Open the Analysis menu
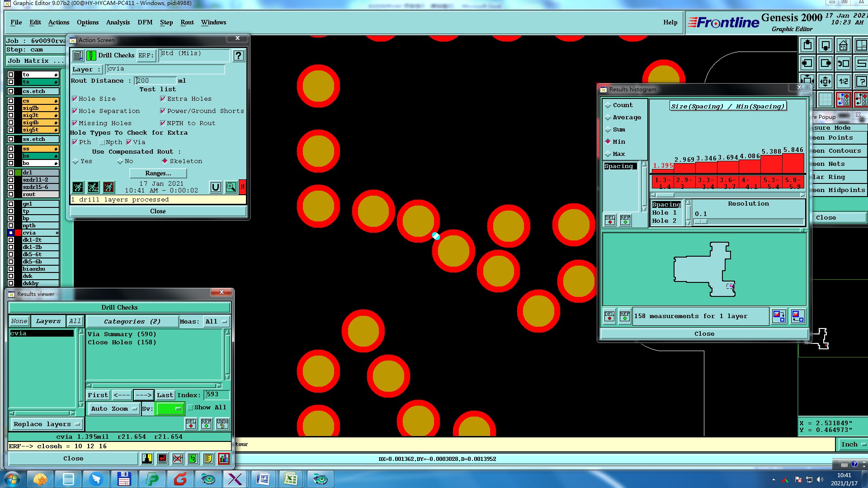 [118, 23]
